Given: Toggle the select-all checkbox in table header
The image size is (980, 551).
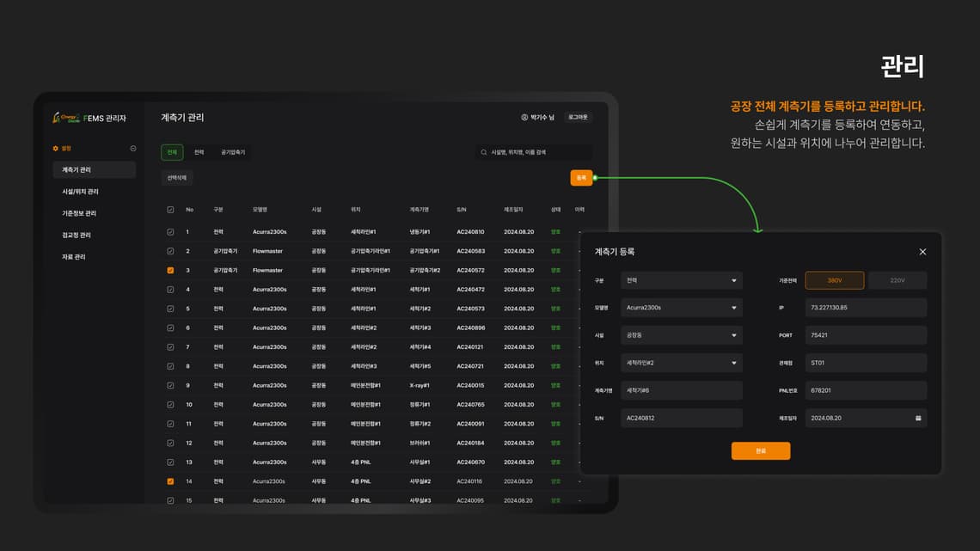Looking at the screenshot, I should pos(170,210).
